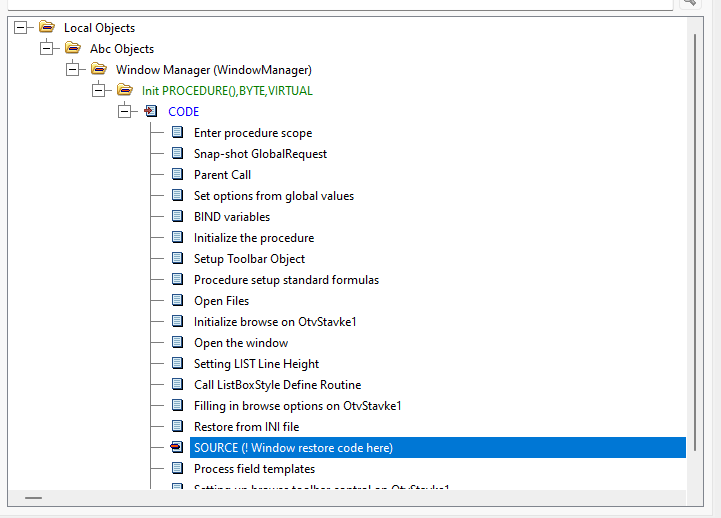Collapse the Local Objects tree node

21,28
